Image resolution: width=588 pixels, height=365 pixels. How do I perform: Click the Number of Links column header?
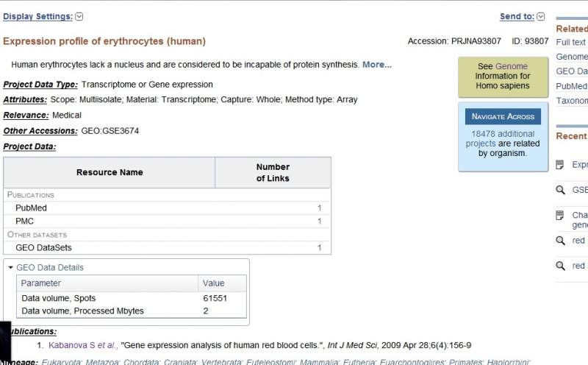(x=273, y=172)
